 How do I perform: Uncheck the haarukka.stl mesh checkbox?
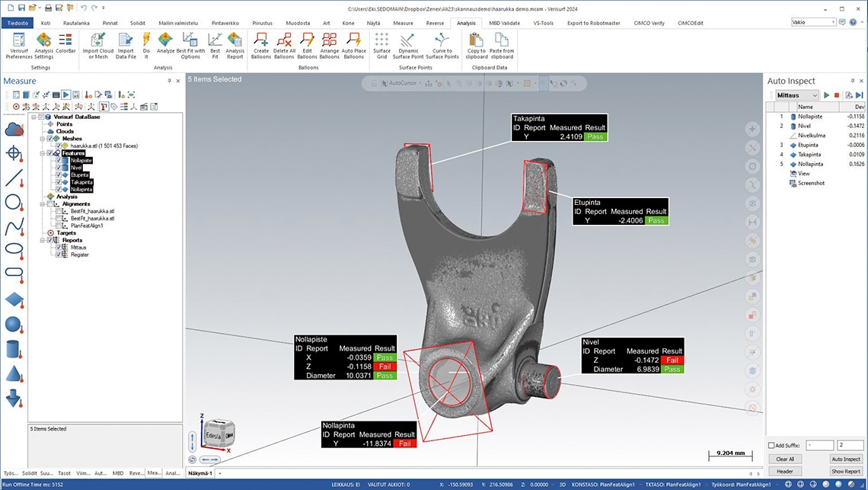pyautogui.click(x=58, y=146)
